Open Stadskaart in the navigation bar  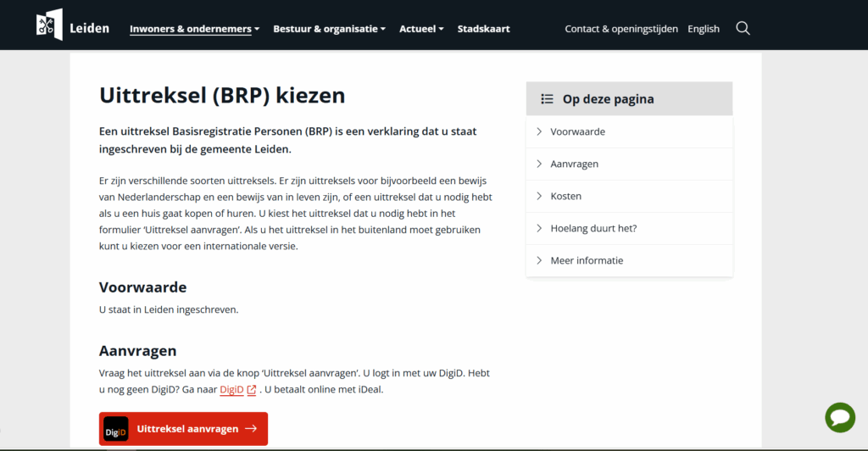pos(483,29)
